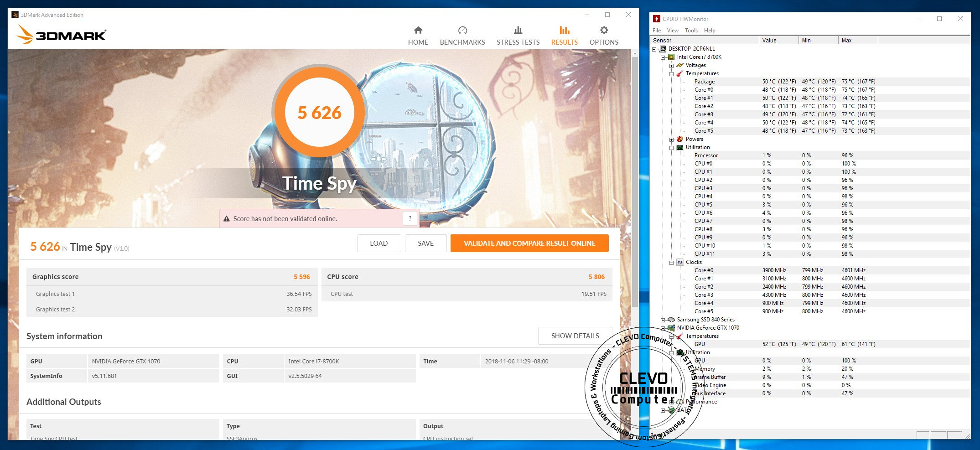980x450 pixels.
Task: Collapse the Intel Core i7 8700K node
Action: [x=663, y=57]
